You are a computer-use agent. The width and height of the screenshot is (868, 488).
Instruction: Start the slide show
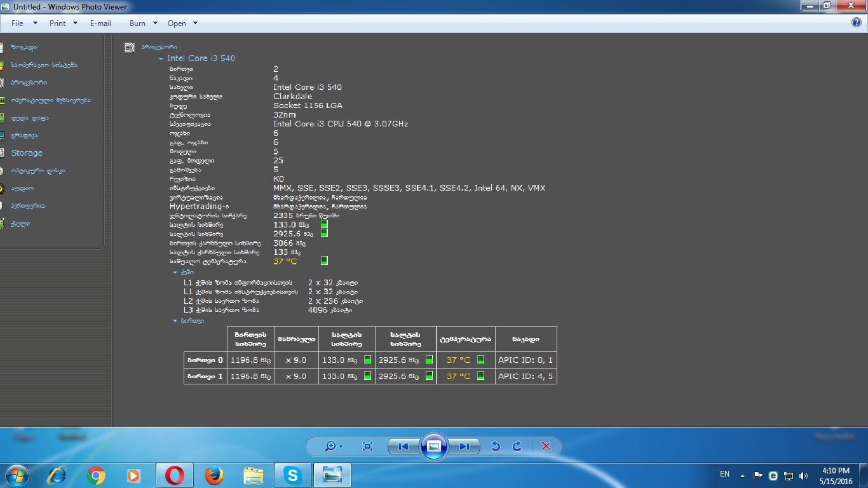434,446
